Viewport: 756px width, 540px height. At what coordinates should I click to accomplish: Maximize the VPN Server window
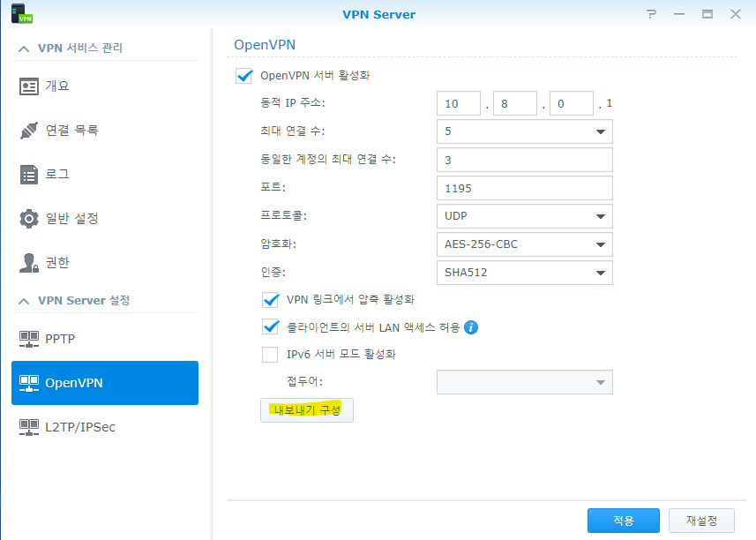click(707, 14)
